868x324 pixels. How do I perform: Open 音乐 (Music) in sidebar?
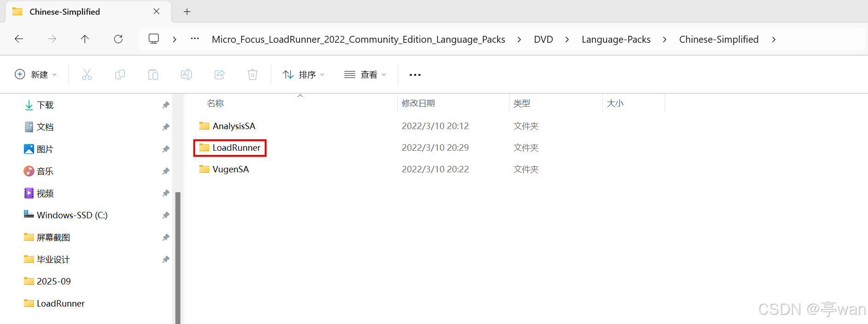click(45, 171)
